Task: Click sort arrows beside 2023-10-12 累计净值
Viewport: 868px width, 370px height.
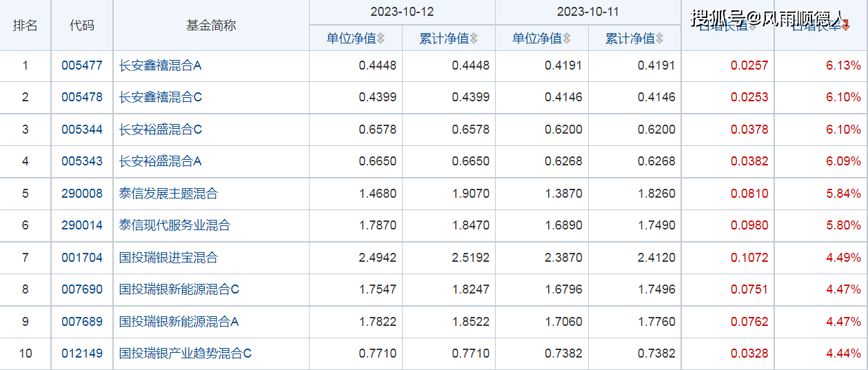Action: (x=474, y=39)
